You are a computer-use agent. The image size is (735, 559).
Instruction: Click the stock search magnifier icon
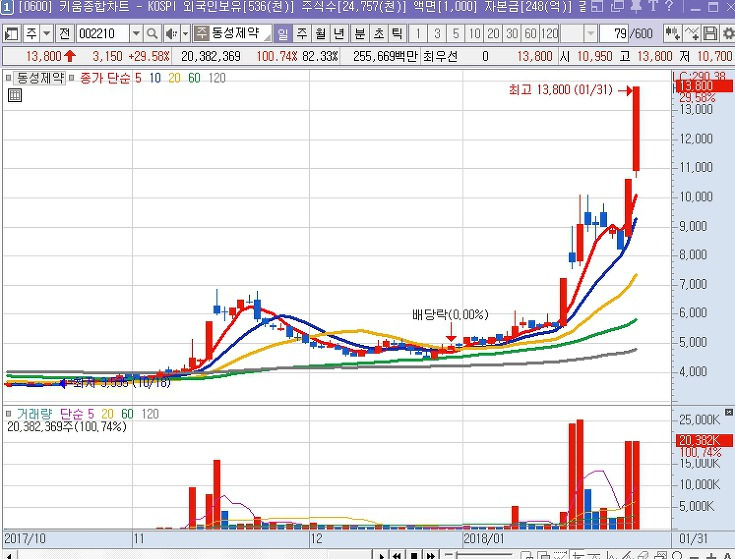(x=152, y=34)
